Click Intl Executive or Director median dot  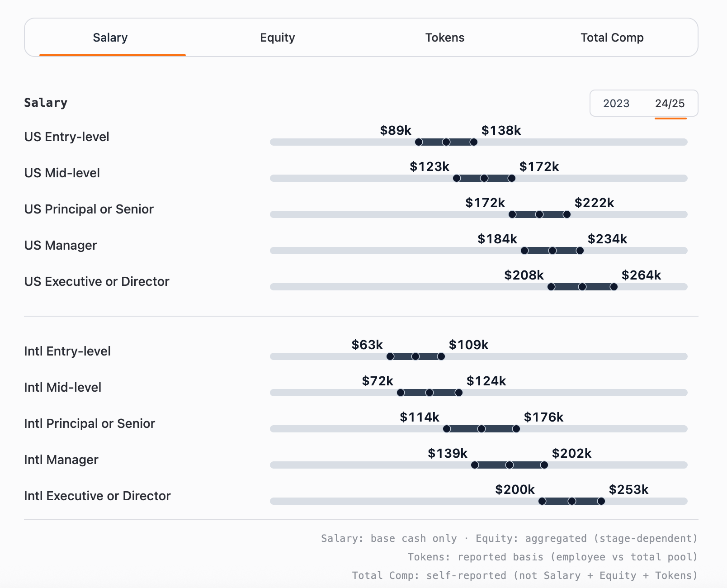(x=572, y=501)
